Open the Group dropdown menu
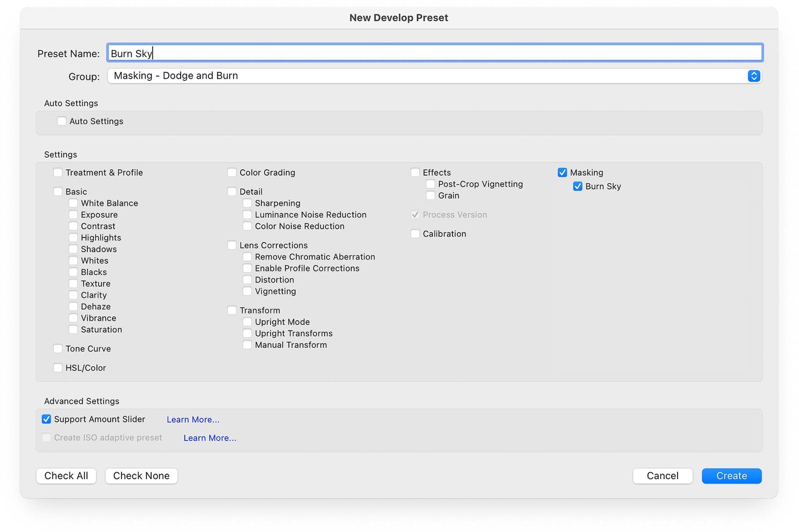The height and width of the screenshot is (532, 799). coord(434,76)
